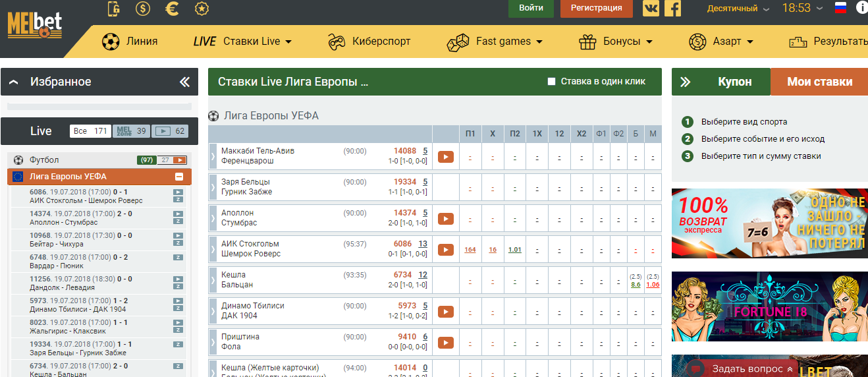Toggle the football 97 events counter
Viewport: 868px width, 377px height.
146,160
